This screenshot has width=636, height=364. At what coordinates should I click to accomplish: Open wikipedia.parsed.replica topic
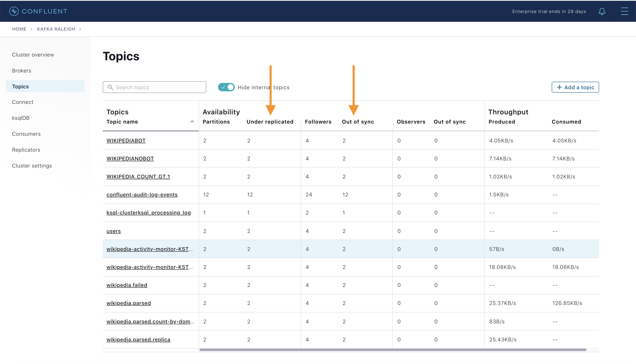[x=138, y=339]
